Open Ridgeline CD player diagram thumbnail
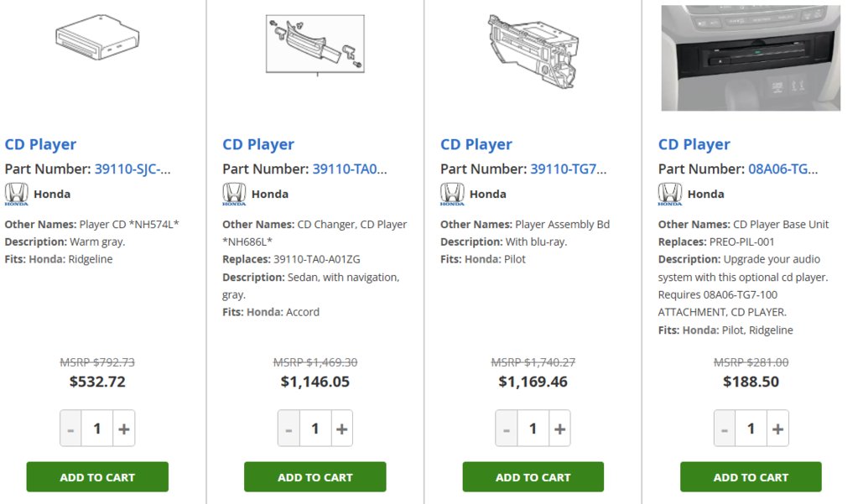The image size is (858, 504). [x=97, y=37]
